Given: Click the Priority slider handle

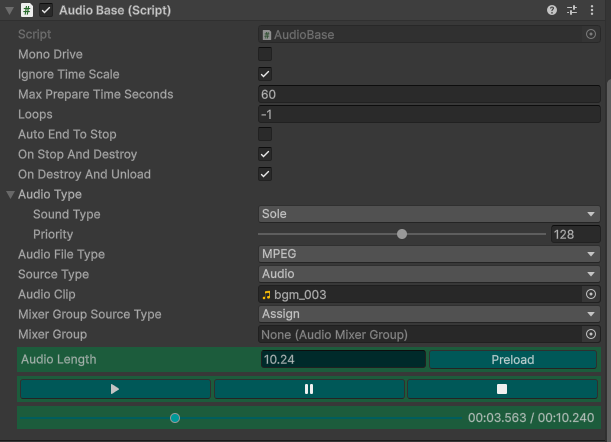Looking at the screenshot, I should pyautogui.click(x=402, y=234).
